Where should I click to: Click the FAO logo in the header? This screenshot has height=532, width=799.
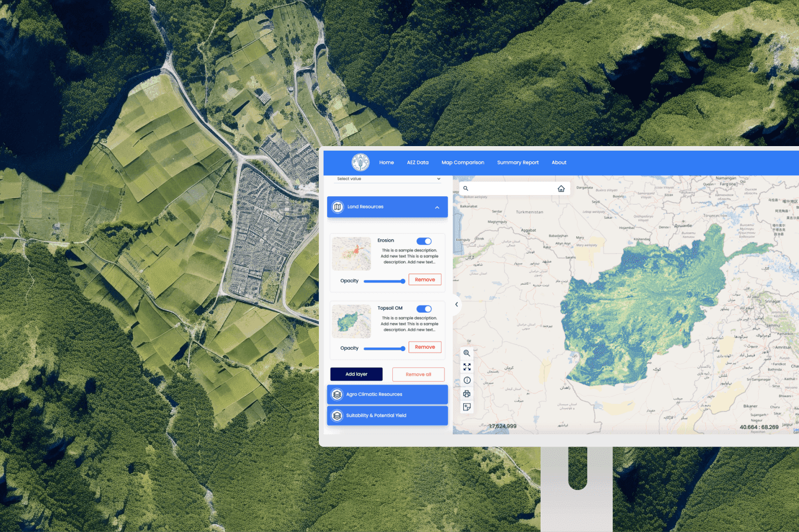[x=360, y=162]
